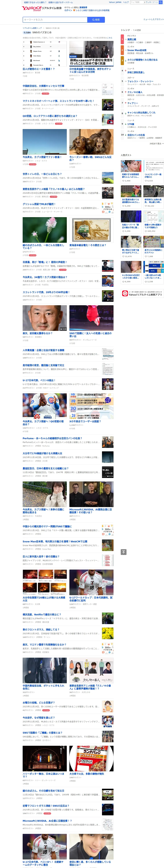Open the 結婚から逃げるボードゲーム top link
The image size is (164, 868).
point(60,2)
